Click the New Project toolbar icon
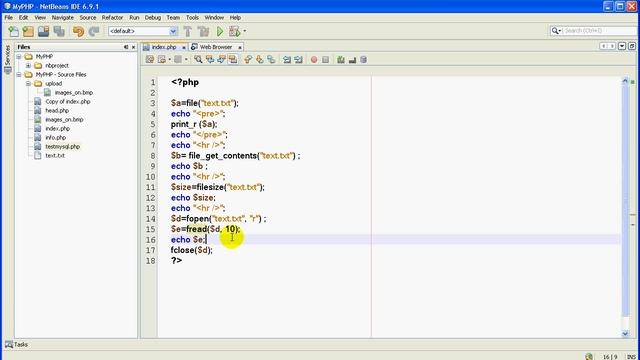This screenshot has height=360, width=640. coord(28,31)
